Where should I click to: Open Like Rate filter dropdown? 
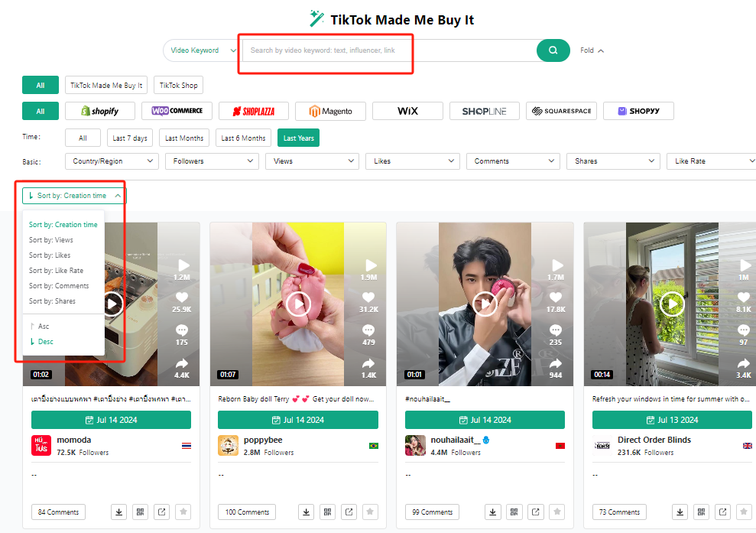pyautogui.click(x=712, y=161)
